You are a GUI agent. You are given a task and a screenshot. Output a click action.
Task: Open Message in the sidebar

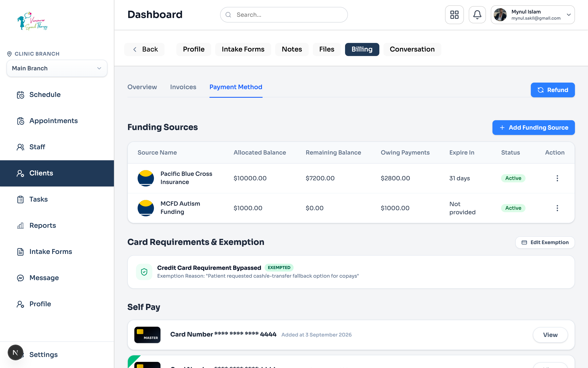[57, 278]
